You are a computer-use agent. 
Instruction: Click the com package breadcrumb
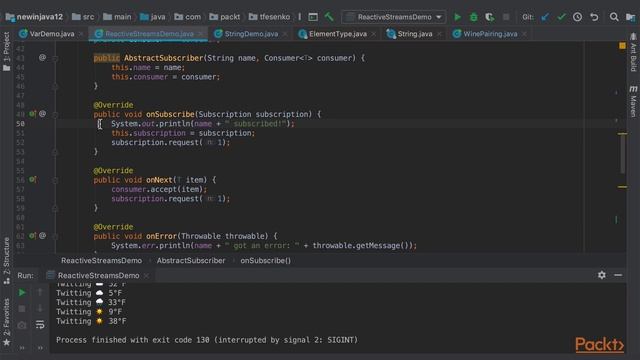(x=187, y=17)
